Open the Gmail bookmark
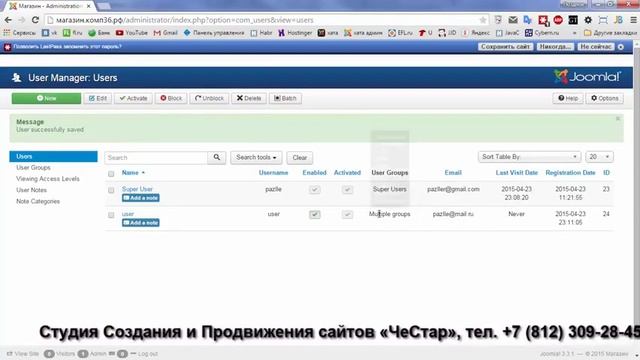Viewport: 640px width, 360px height. (165, 33)
